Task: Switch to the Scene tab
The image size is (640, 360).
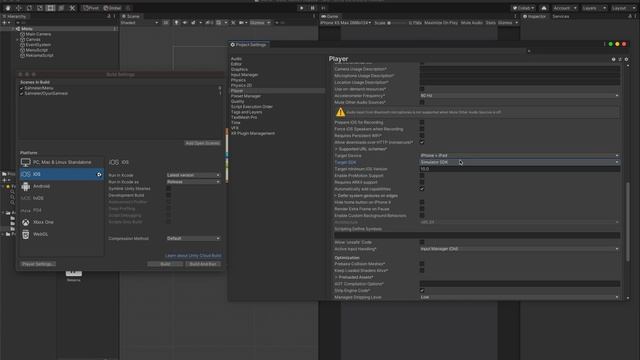Action: point(131,16)
